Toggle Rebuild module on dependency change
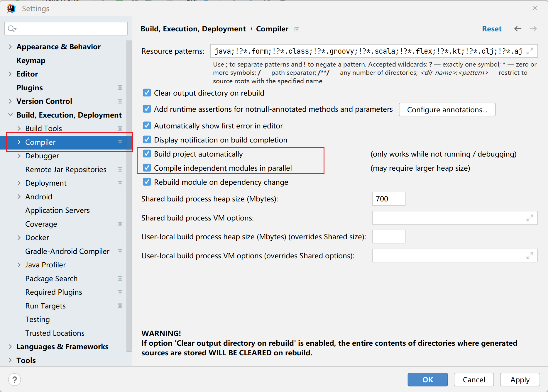Screen dimensions: 548x392 coord(147,182)
